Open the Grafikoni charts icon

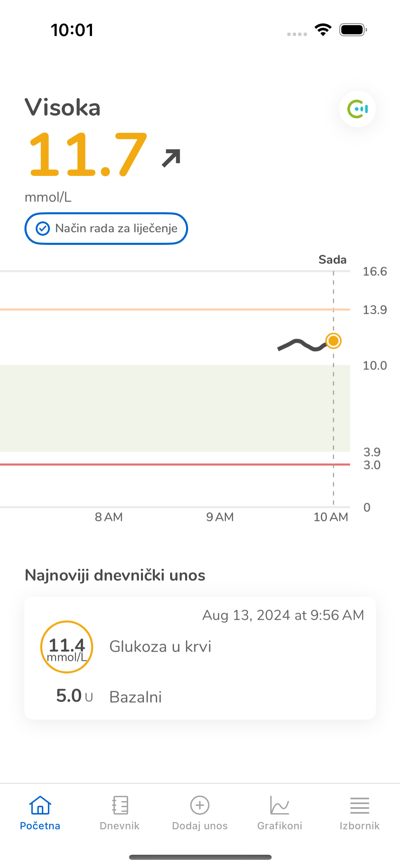coord(279,805)
